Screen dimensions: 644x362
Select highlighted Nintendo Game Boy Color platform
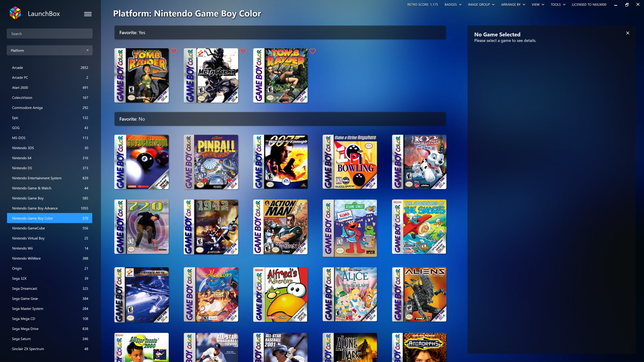pos(49,218)
